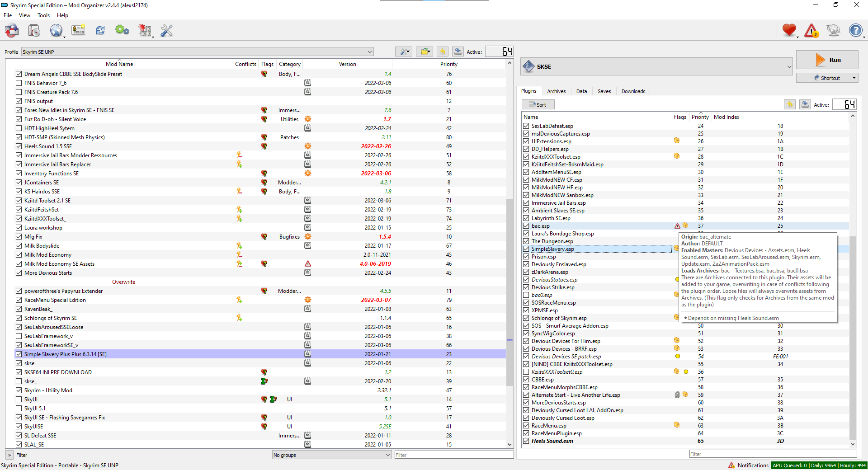Viewport: 868px width, 470px height.
Task: Open the Nexus globe icon in toolbar
Action: [56, 31]
